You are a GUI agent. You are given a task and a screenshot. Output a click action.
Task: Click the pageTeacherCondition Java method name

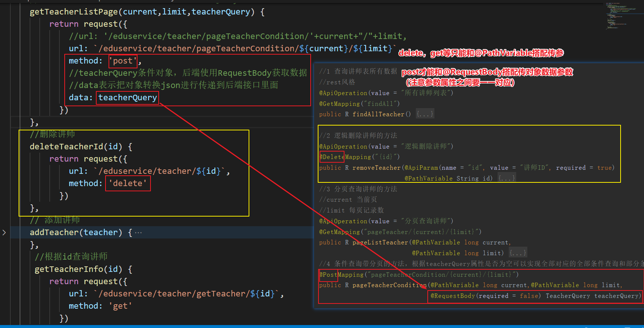[x=390, y=285]
